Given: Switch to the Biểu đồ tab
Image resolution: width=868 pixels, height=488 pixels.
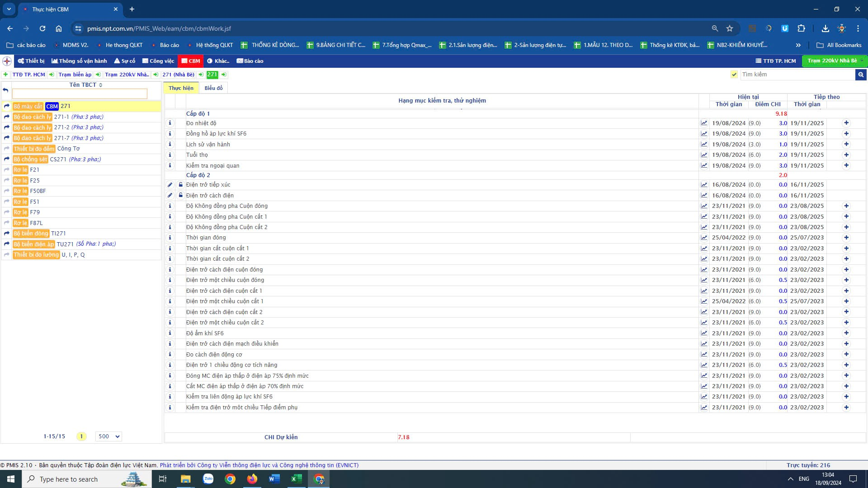Looking at the screenshot, I should pos(213,88).
